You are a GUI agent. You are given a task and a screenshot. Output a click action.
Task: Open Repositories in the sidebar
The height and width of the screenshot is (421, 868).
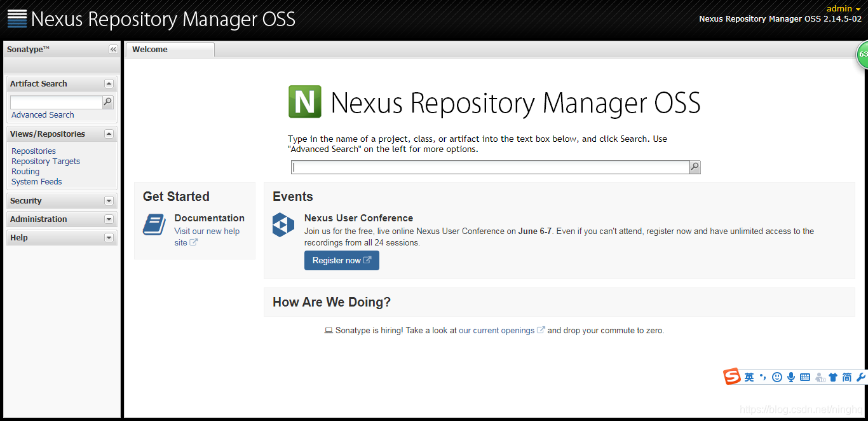[34, 151]
